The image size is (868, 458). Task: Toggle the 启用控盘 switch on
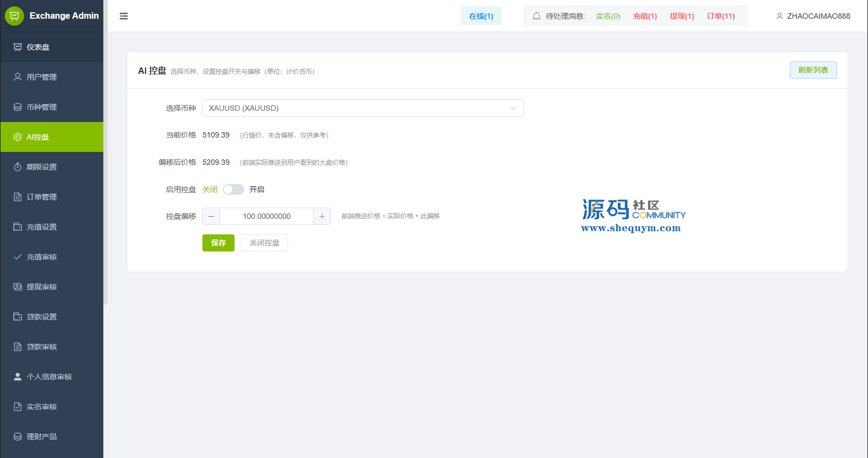[x=233, y=189]
